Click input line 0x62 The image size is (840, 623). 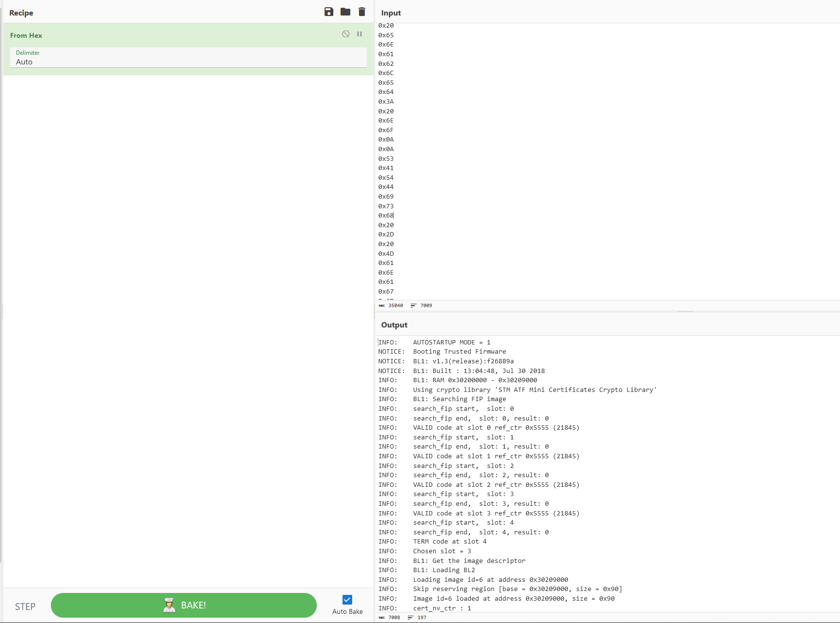[386, 63]
